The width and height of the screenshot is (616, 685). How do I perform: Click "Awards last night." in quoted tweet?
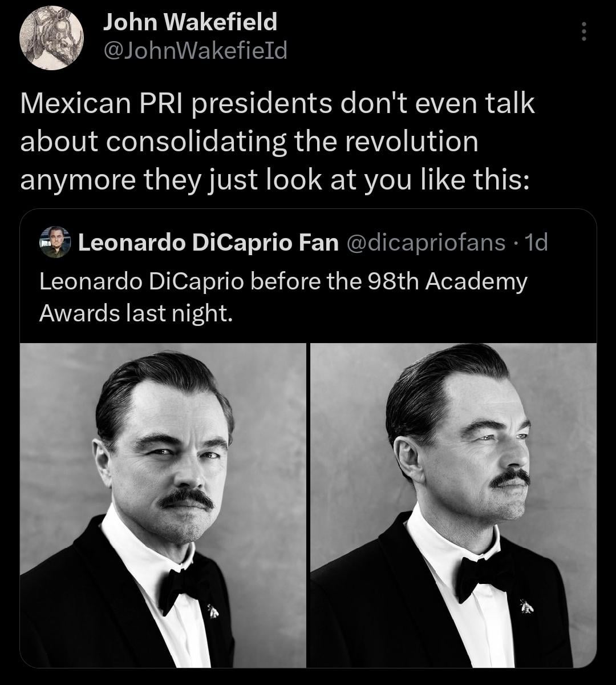coord(136,313)
